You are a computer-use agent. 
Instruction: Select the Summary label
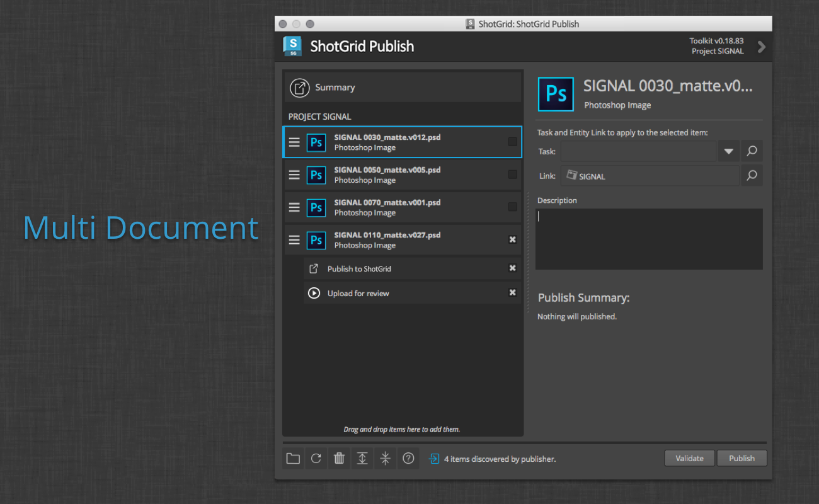[x=335, y=88]
